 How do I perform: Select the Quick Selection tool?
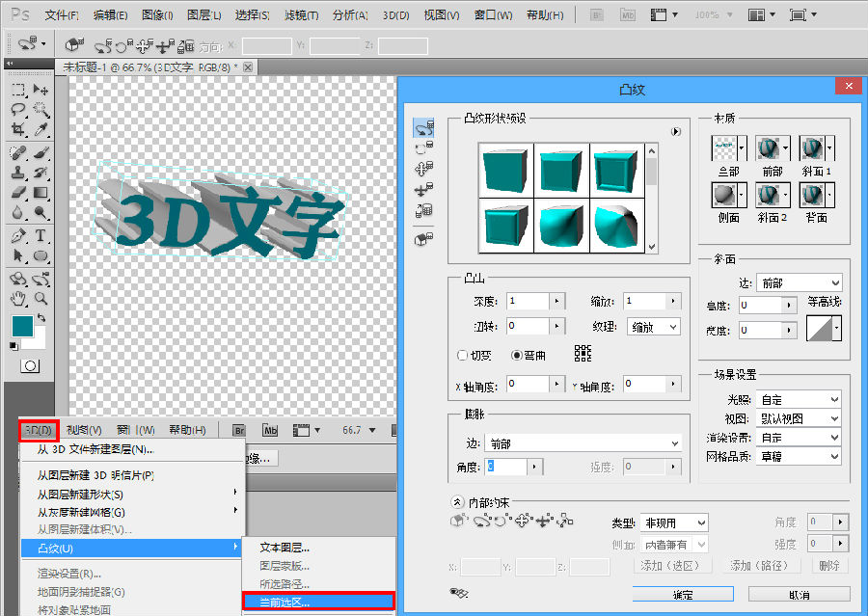[x=41, y=109]
